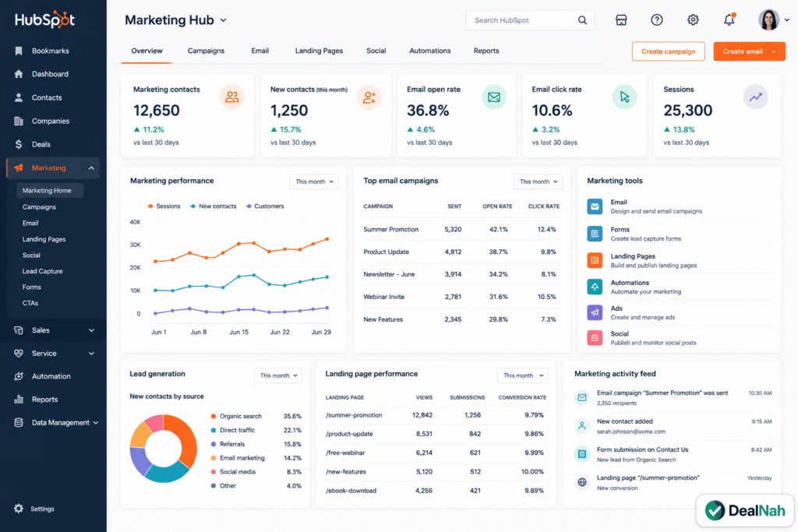
Task: Open the profile menu chevron
Action: (x=787, y=20)
